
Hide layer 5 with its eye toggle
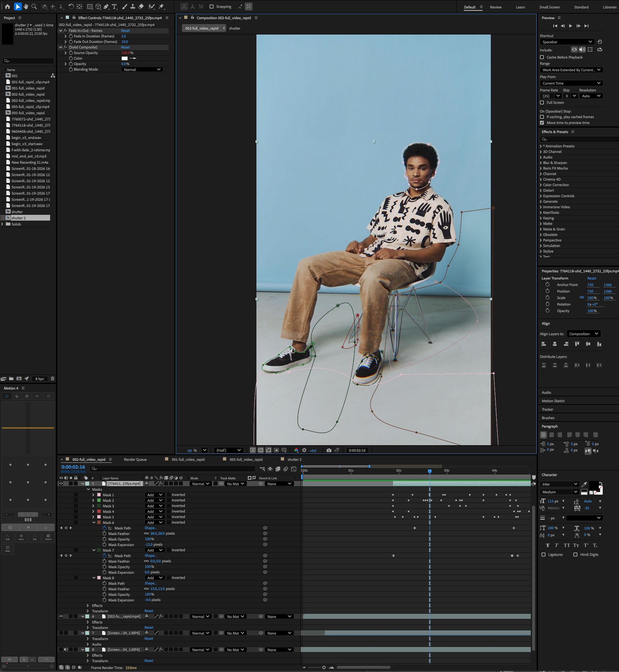(x=61, y=483)
